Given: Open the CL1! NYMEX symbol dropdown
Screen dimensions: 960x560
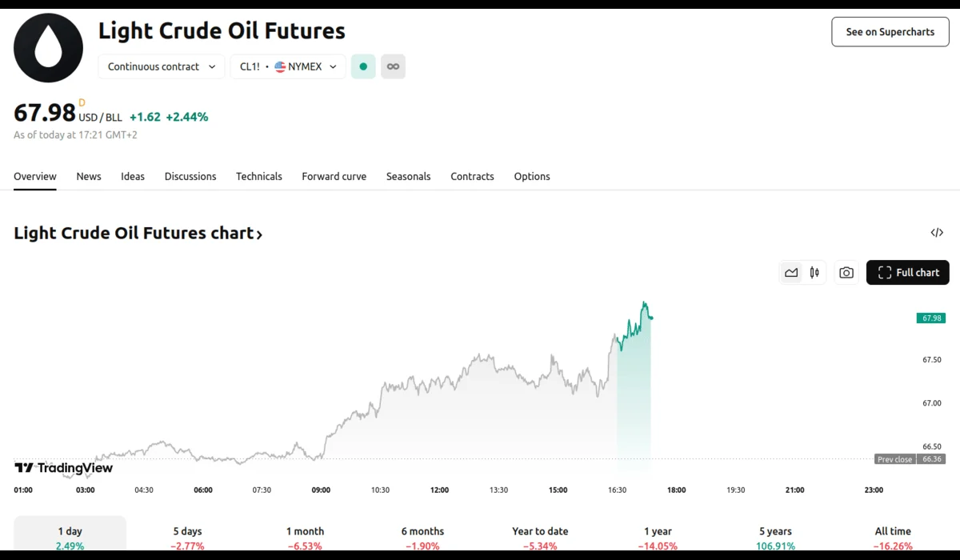Looking at the screenshot, I should [x=288, y=66].
